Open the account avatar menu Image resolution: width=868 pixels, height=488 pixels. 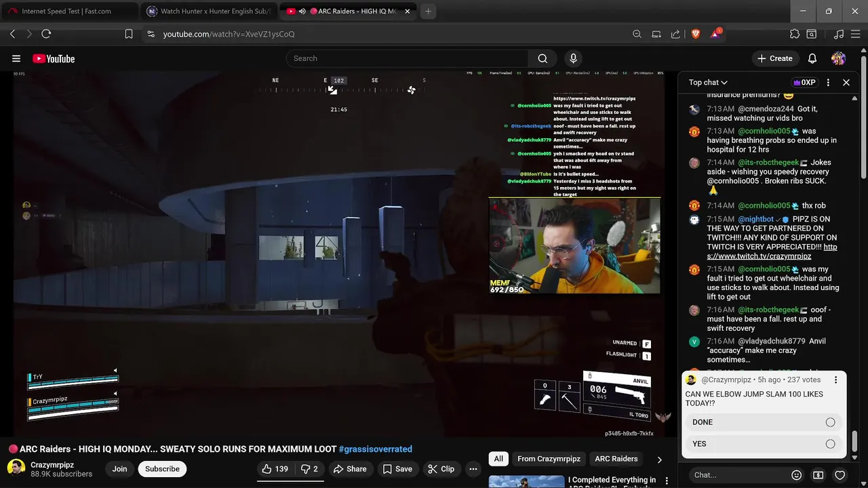click(x=839, y=58)
